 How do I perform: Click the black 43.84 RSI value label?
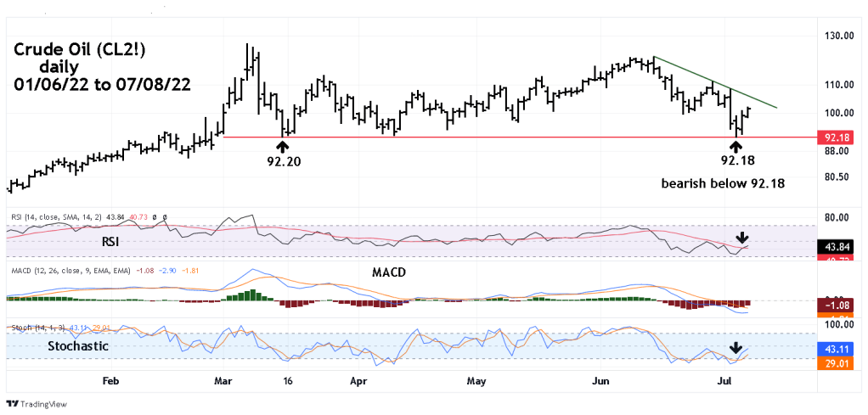(837, 247)
